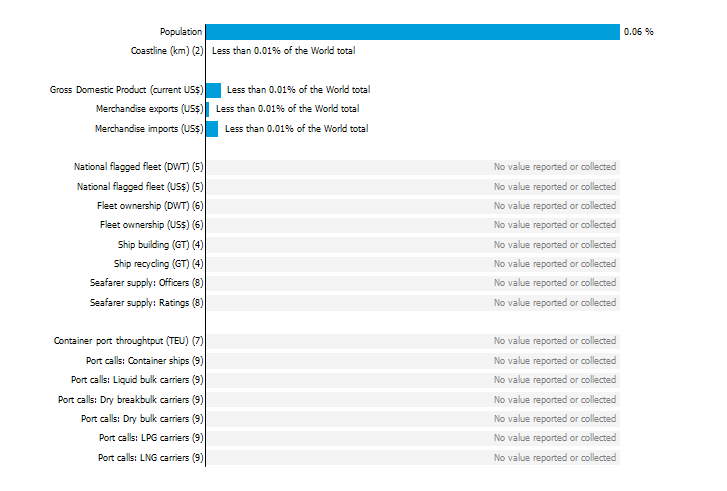This screenshot has width=727, height=491.
Task: Click Port calls: Container ships label
Action: click(145, 361)
